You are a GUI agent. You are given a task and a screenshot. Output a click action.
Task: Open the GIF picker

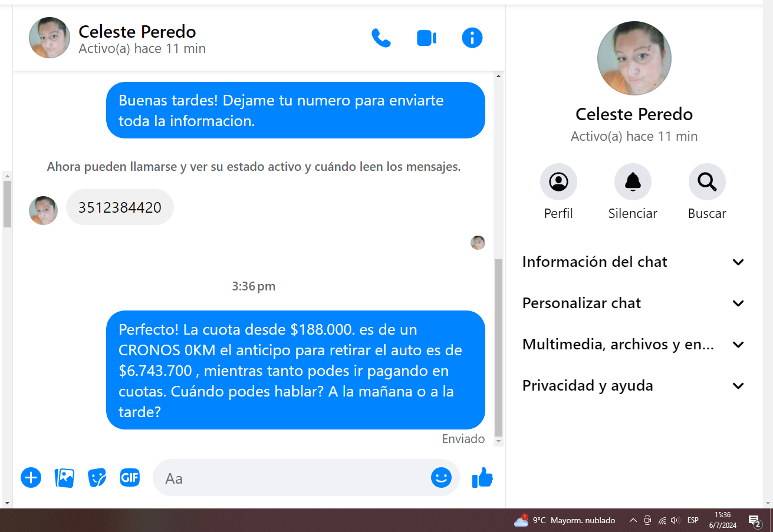point(130,477)
